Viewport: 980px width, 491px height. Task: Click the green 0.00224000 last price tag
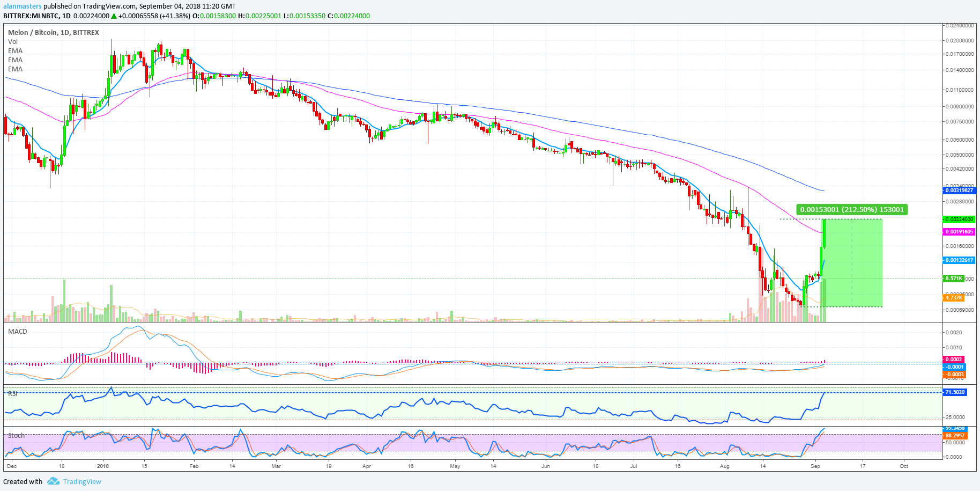[959, 219]
